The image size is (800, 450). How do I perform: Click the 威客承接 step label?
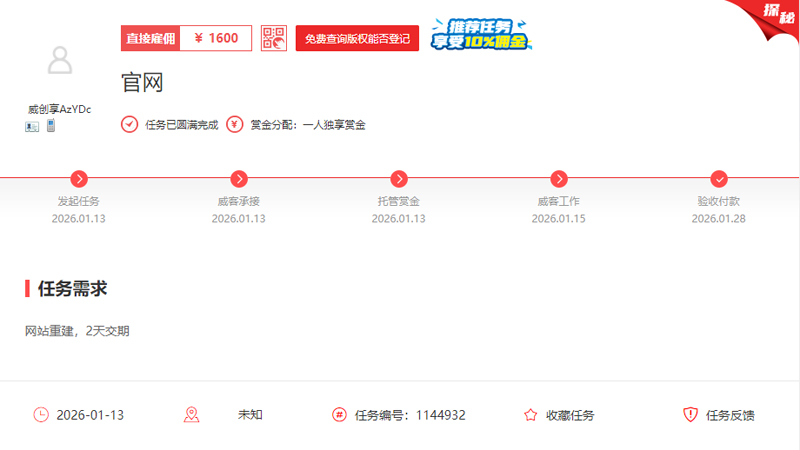[239, 202]
